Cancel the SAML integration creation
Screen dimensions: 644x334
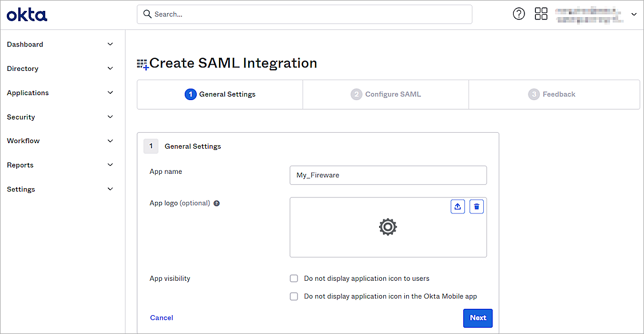[x=161, y=317]
